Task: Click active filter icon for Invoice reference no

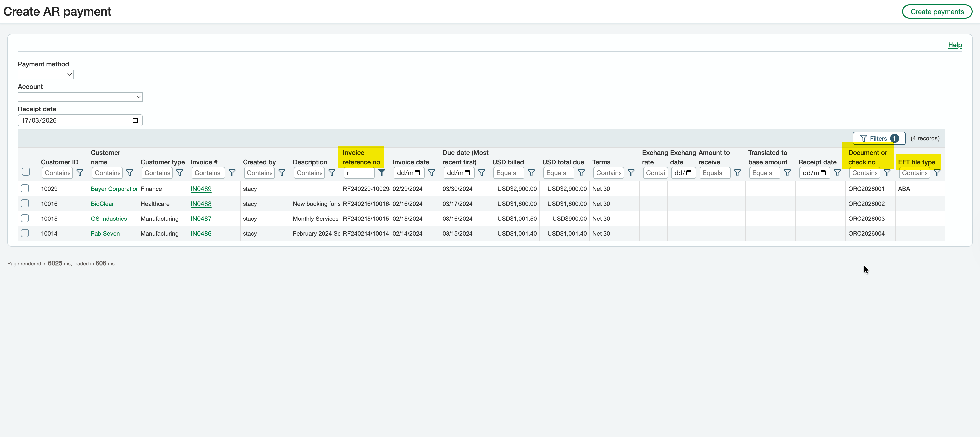Action: click(x=381, y=173)
